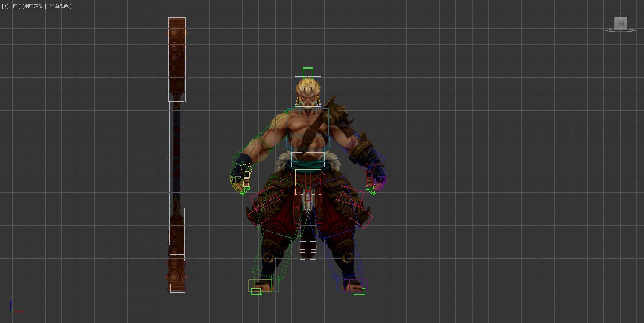
Task: Select the white tail bone boxes between legs
Action: pos(308,241)
